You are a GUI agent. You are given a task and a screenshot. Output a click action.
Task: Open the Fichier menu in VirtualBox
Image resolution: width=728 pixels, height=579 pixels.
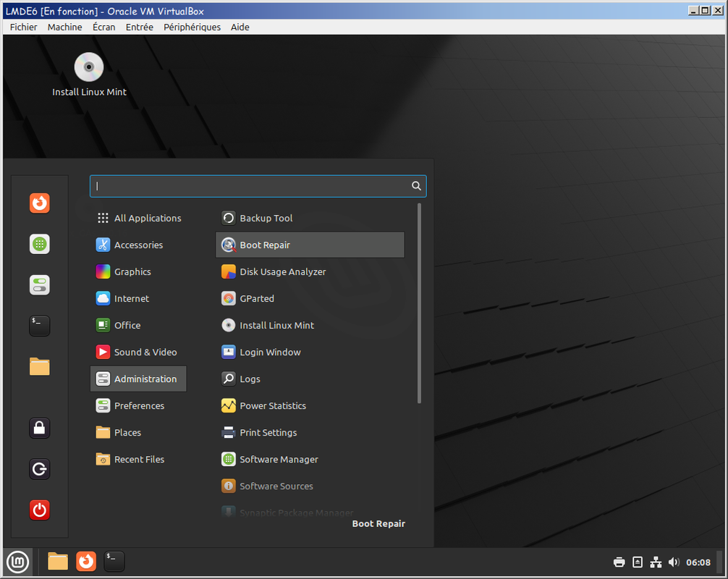coord(24,27)
